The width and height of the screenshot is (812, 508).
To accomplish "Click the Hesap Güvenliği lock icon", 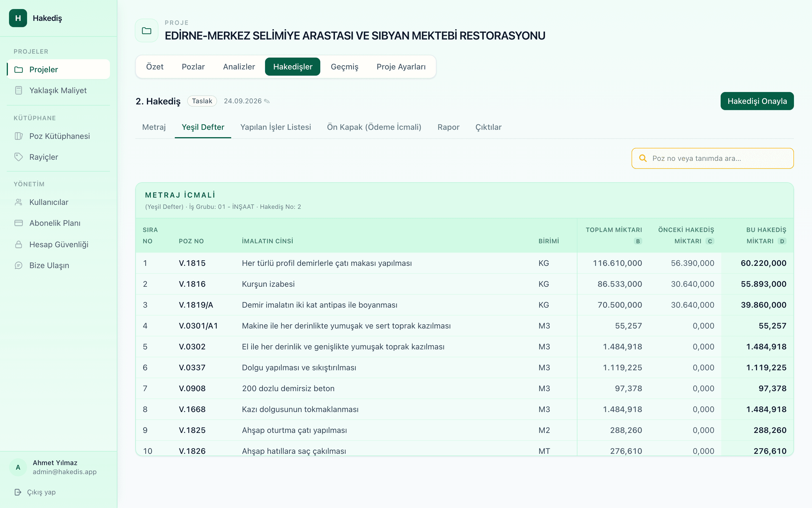I will tap(19, 244).
